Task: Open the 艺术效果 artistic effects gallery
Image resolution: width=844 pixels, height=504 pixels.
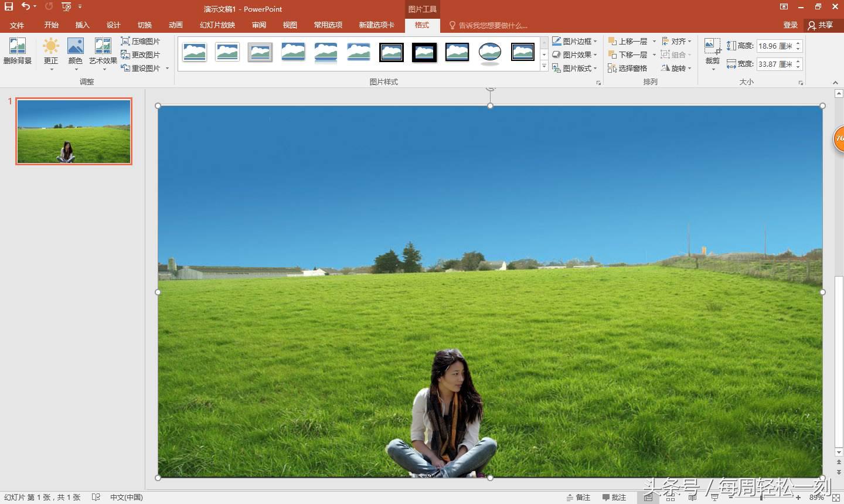Action: (103, 54)
